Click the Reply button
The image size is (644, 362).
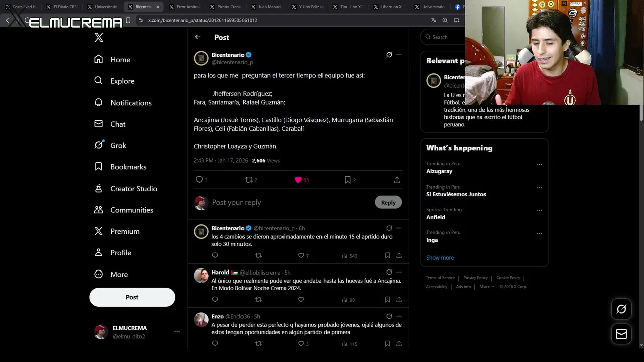pos(388,202)
